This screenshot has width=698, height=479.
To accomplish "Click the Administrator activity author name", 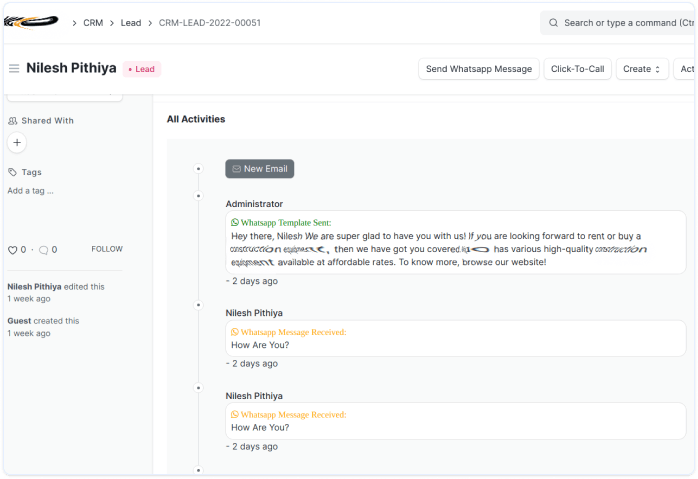I will click(x=254, y=204).
